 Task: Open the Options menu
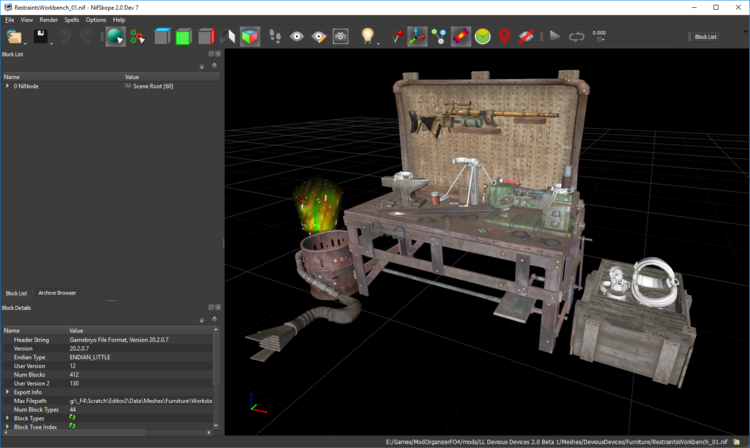pos(96,20)
